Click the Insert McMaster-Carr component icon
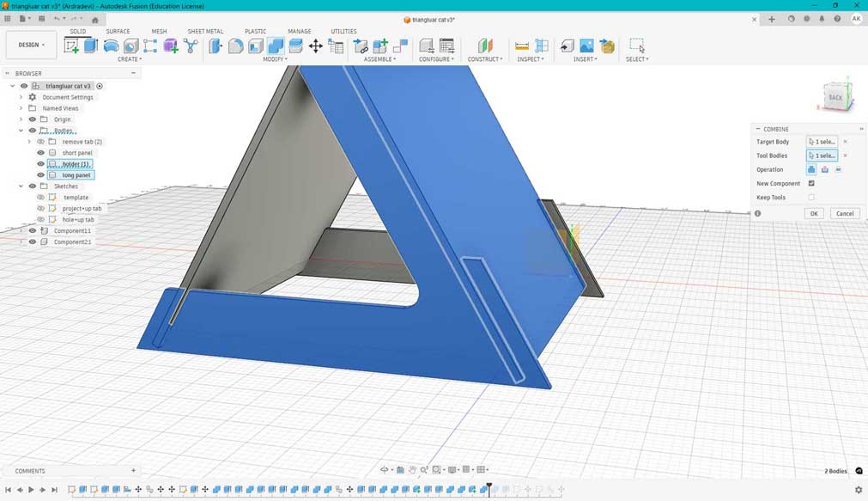The width and height of the screenshot is (868, 501). click(607, 46)
